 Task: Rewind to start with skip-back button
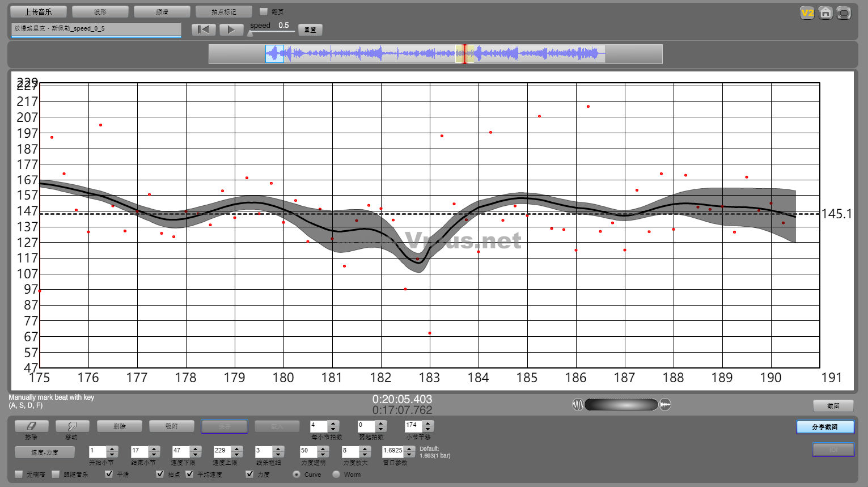[x=204, y=29]
